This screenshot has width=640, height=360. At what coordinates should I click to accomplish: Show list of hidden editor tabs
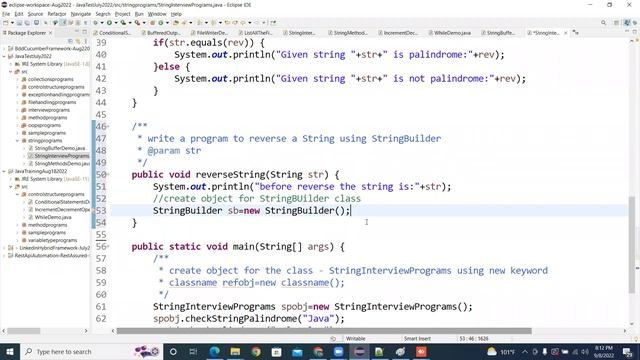[576, 32]
